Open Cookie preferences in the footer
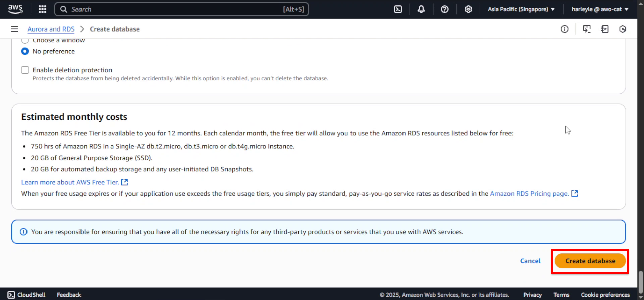The height and width of the screenshot is (300, 644). coord(605,295)
